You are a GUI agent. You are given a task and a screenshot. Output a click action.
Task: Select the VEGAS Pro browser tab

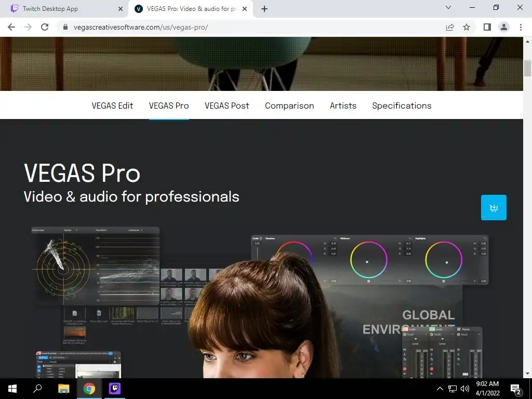(x=191, y=9)
